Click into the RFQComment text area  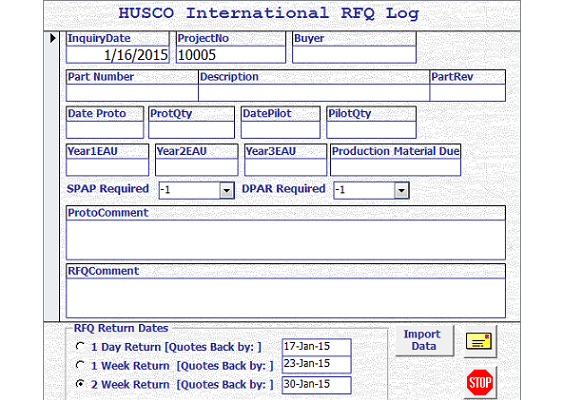point(286,298)
